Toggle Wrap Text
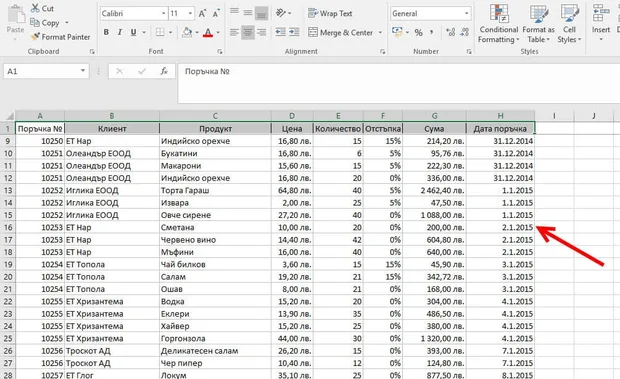620x379 pixels. [x=330, y=13]
